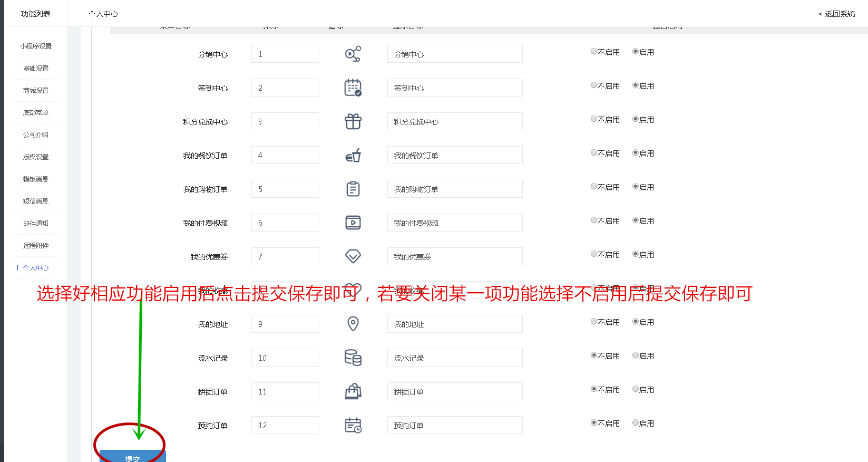Click the 分销中心 distribution icon
The height and width of the screenshot is (462, 868).
click(x=353, y=54)
